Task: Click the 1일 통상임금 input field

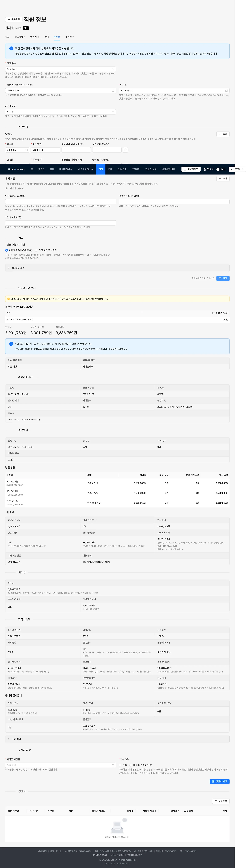Action: tap(61, 223)
